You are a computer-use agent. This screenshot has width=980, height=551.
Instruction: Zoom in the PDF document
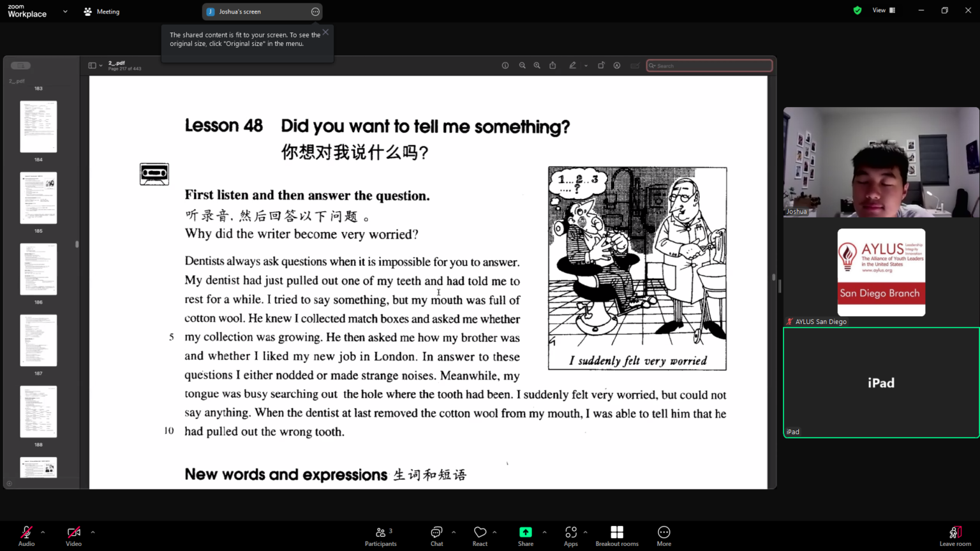click(537, 66)
